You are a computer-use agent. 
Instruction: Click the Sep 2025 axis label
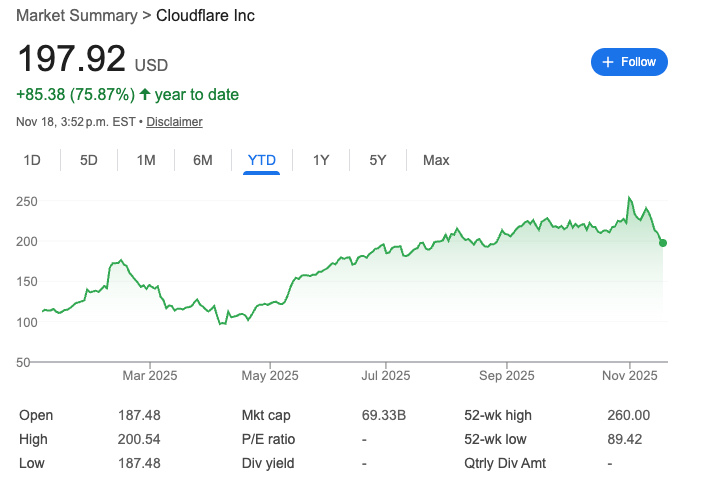click(506, 376)
